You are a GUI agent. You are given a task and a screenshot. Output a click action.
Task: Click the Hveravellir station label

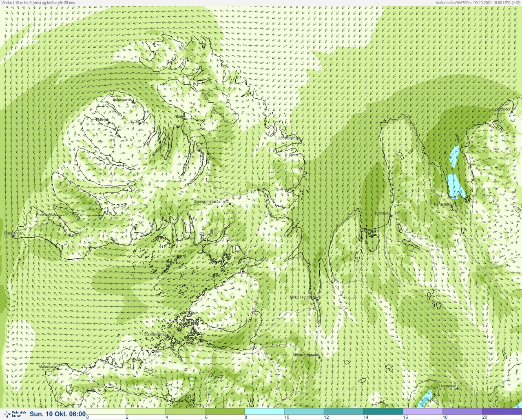447,386
